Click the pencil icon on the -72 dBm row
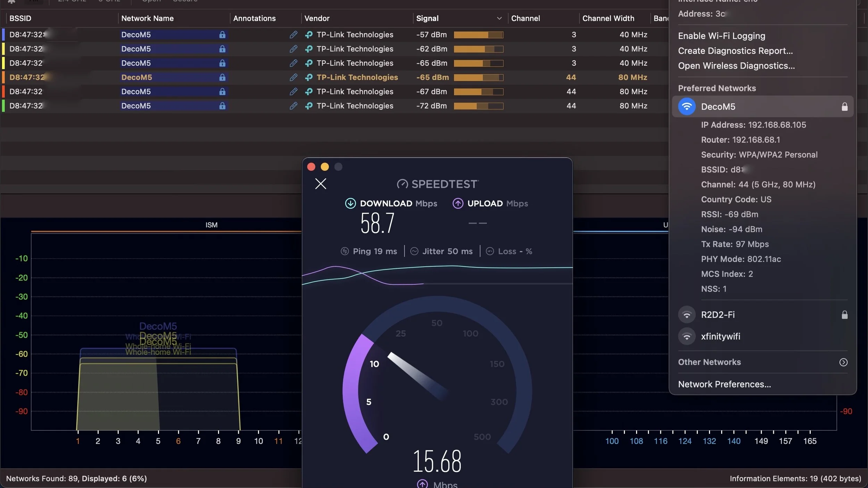868x488 pixels. tap(293, 106)
